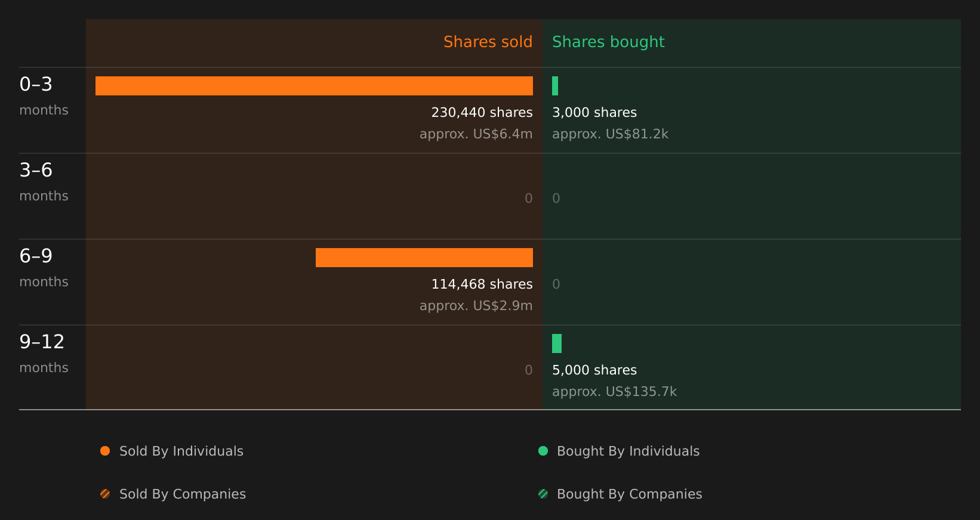Click the 114,468 shares value
The width and height of the screenshot is (980, 520).
pyautogui.click(x=482, y=284)
